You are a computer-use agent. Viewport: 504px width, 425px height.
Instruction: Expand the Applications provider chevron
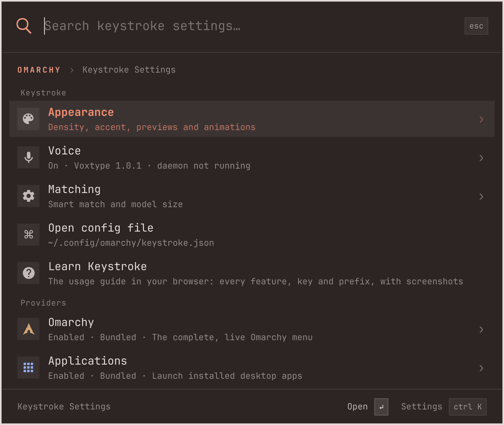[x=481, y=368]
